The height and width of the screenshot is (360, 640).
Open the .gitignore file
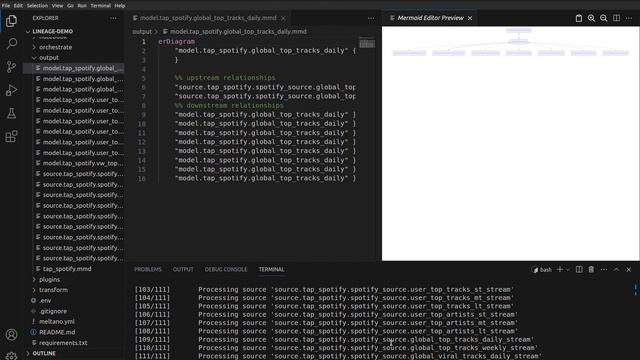click(53, 311)
